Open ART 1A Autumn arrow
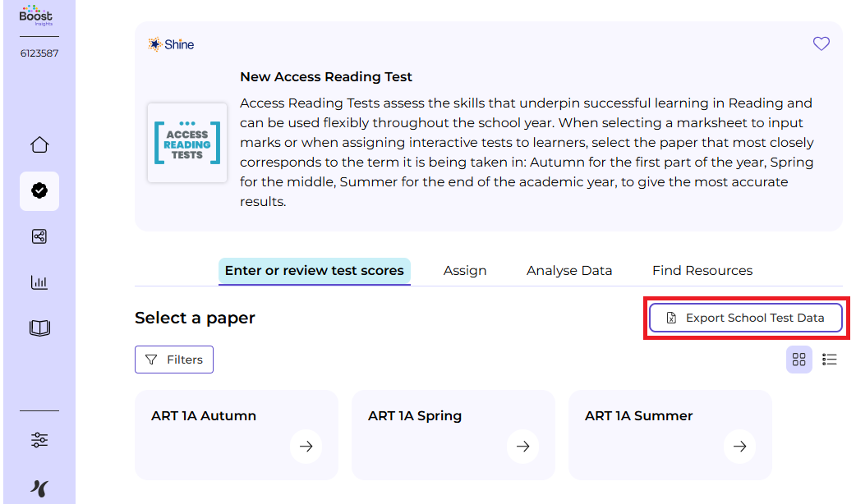Viewport: 856px width, 504px height. tap(306, 447)
